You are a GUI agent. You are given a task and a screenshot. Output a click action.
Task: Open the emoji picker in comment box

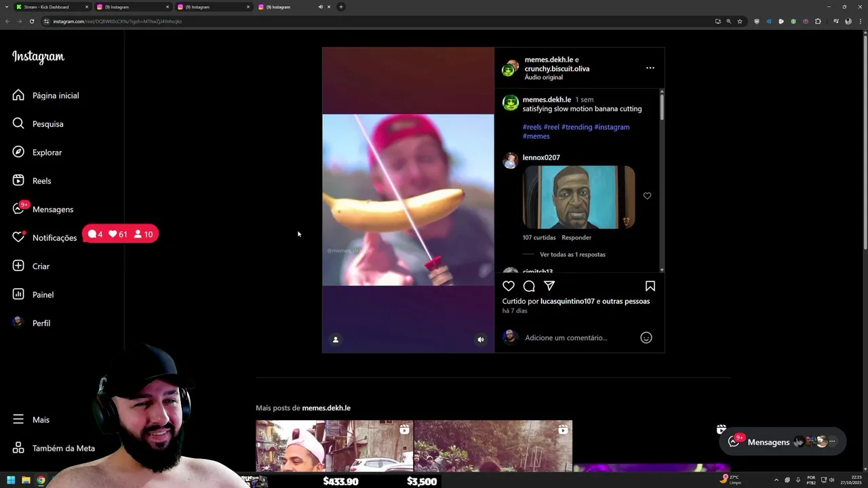click(x=646, y=338)
